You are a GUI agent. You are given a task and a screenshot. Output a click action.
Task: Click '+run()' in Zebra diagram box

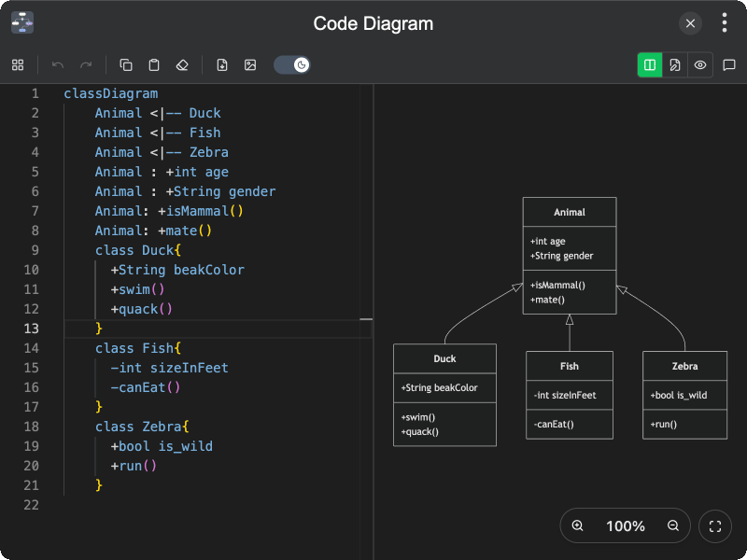coord(663,425)
